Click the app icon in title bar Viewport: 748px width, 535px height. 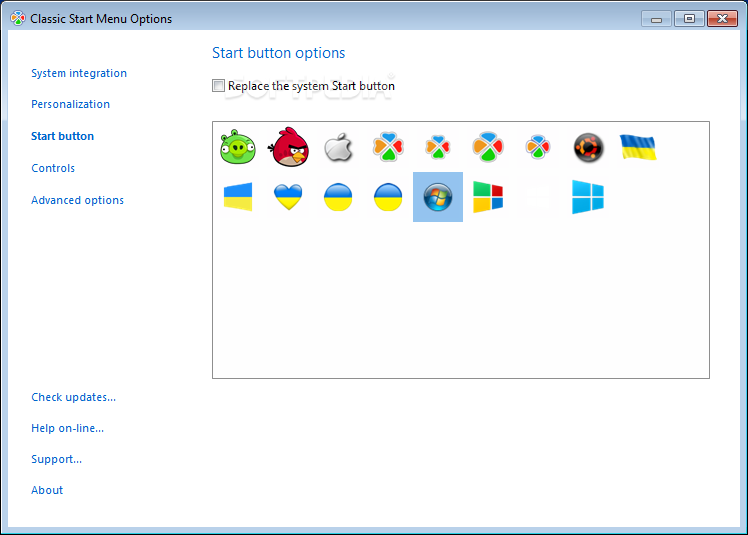(18, 19)
